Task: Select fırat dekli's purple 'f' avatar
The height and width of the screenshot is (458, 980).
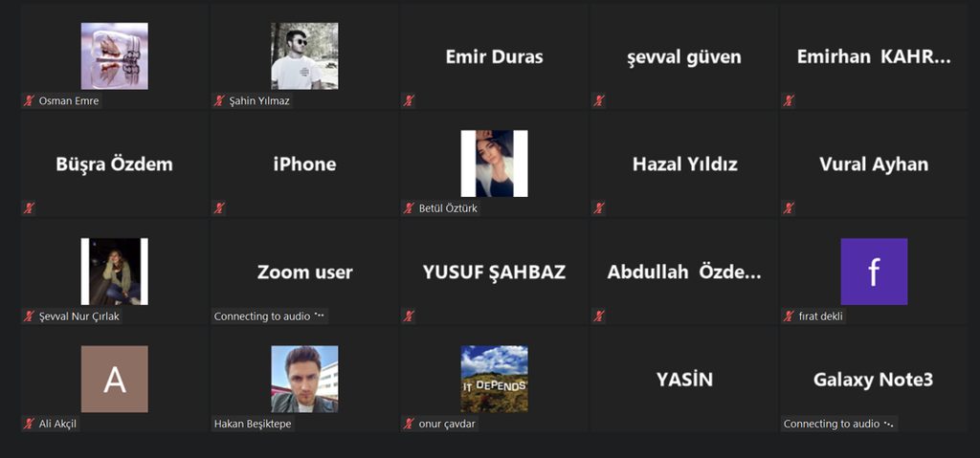Action: [x=874, y=272]
